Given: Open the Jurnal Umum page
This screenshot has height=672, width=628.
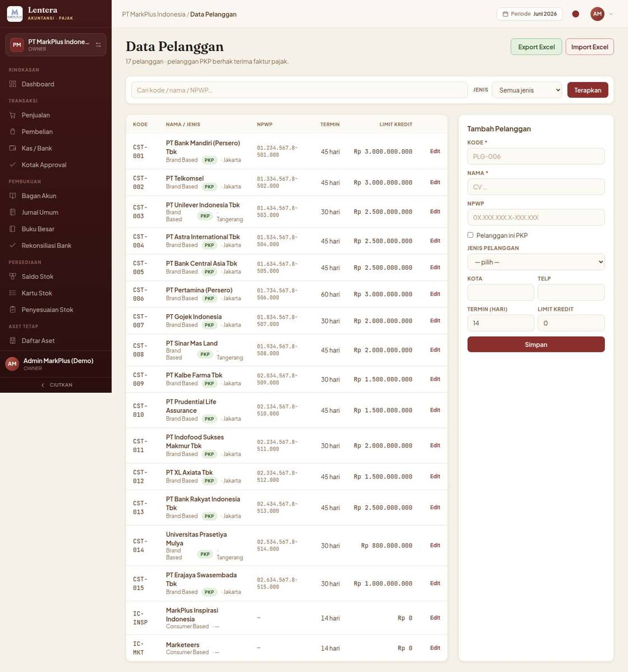Looking at the screenshot, I should coord(56,212).
